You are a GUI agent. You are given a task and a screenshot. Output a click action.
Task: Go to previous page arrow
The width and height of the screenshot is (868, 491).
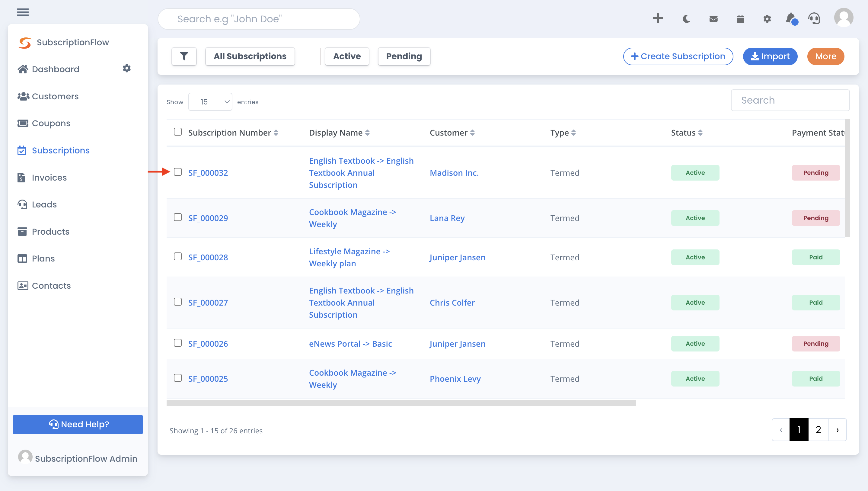tap(781, 429)
